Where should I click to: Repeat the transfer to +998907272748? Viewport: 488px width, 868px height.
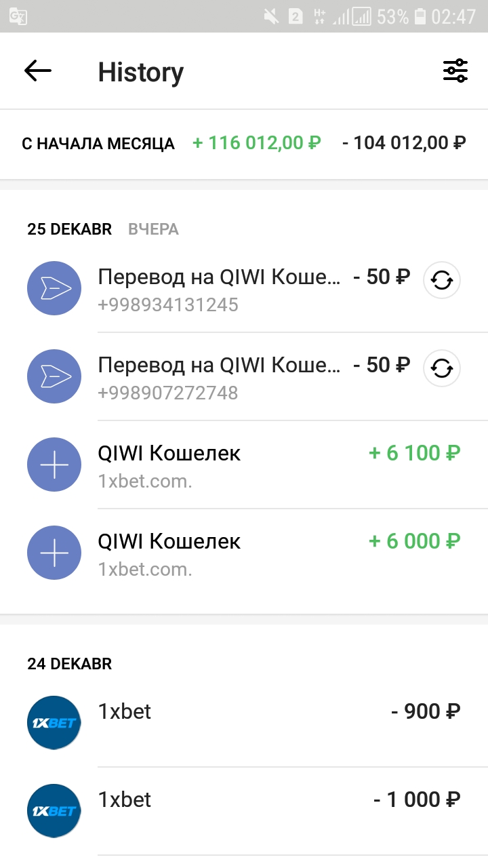(x=442, y=368)
